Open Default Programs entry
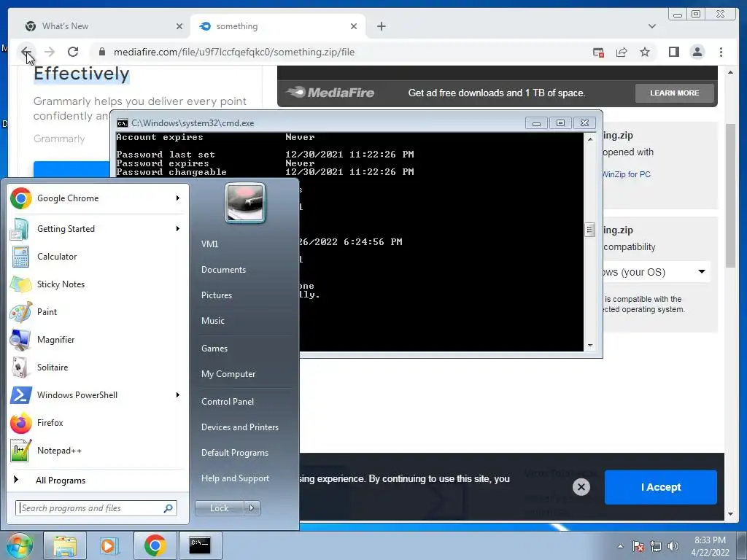The image size is (747, 560). pos(234,453)
